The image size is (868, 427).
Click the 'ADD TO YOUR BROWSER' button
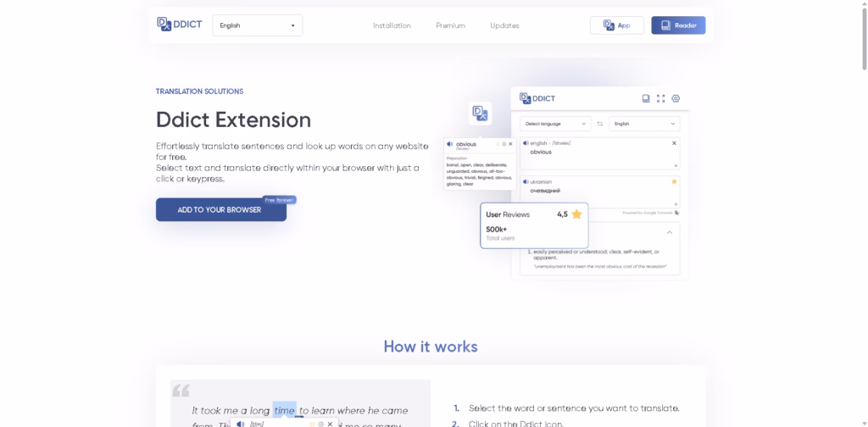(220, 209)
